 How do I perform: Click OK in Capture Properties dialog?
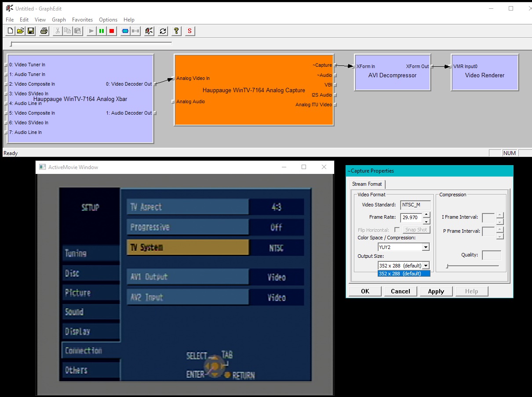(x=365, y=291)
